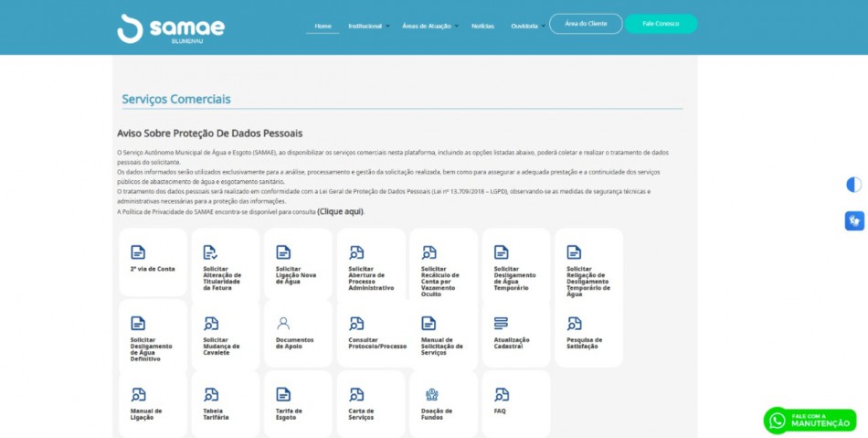
Task: Expand the Institucional dropdown menu
Action: [367, 26]
